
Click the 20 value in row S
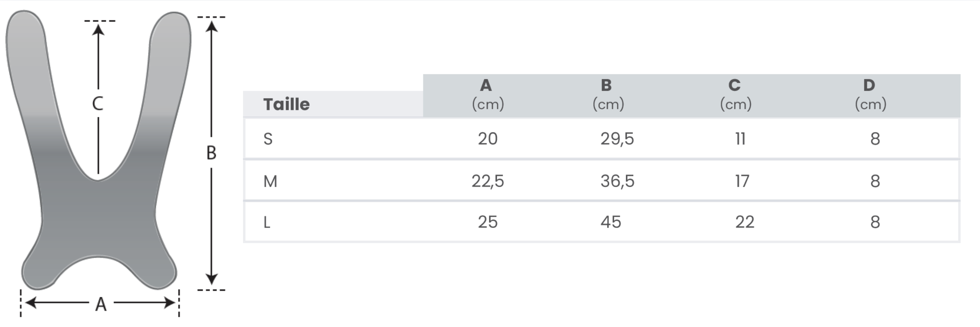[488, 139]
